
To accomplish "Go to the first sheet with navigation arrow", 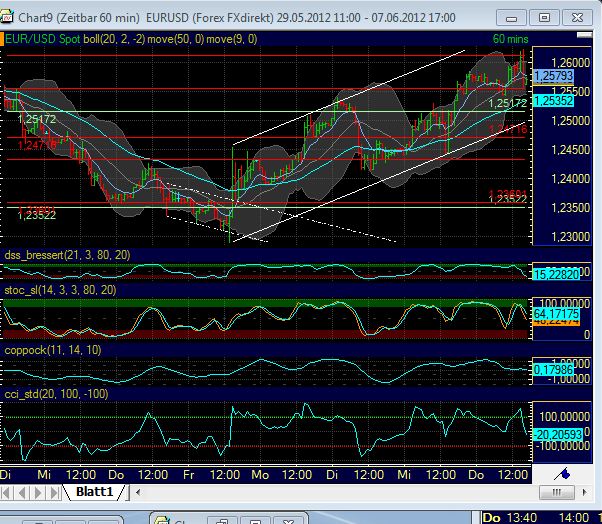I will point(6,493).
